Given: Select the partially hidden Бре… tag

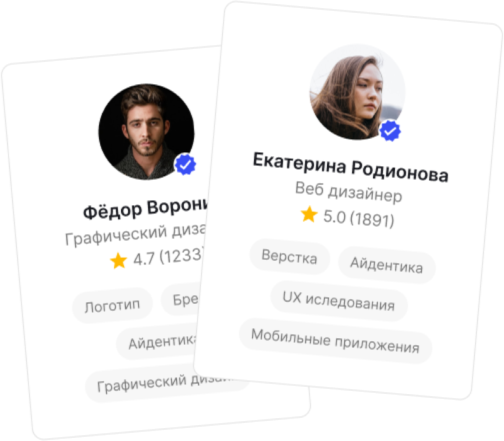Looking at the screenshot, I should [181, 300].
